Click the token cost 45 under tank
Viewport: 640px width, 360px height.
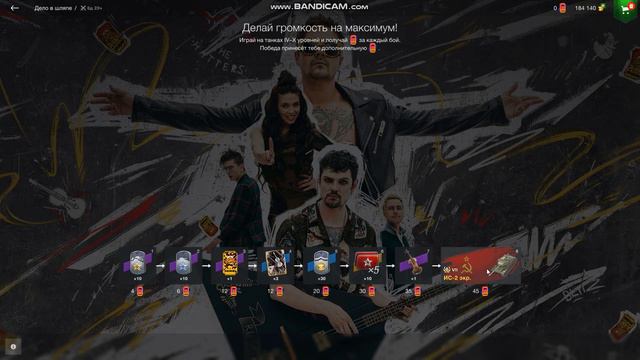click(x=480, y=291)
